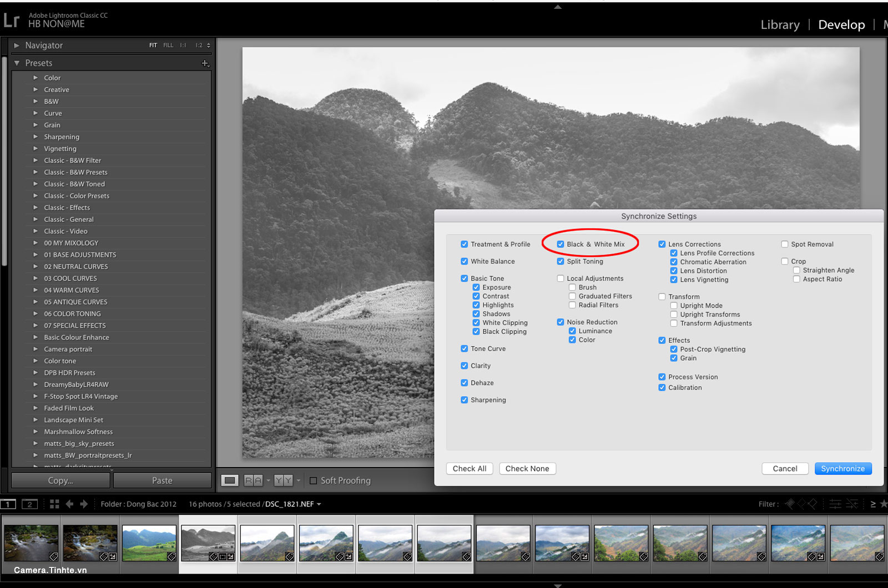Collapse the bottom filmstrip panel arrow

click(558, 585)
